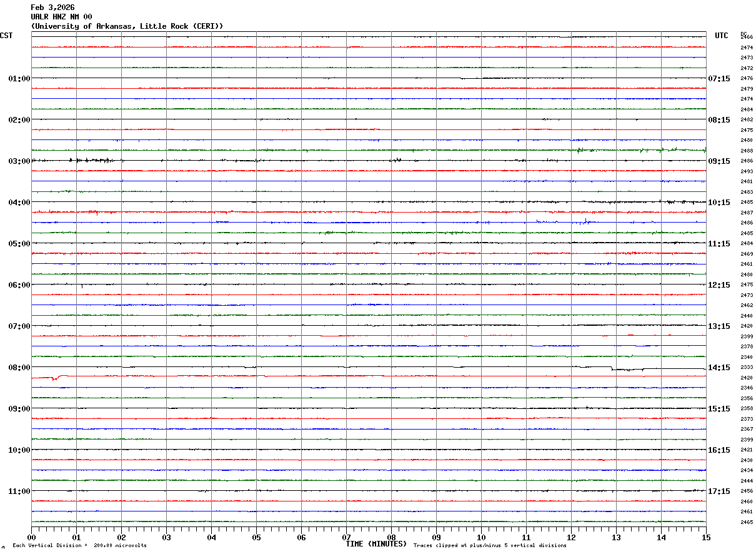Viewport: 756px width, 554px height.
Task: Select the 01:00 CST row label
Action: (x=19, y=79)
